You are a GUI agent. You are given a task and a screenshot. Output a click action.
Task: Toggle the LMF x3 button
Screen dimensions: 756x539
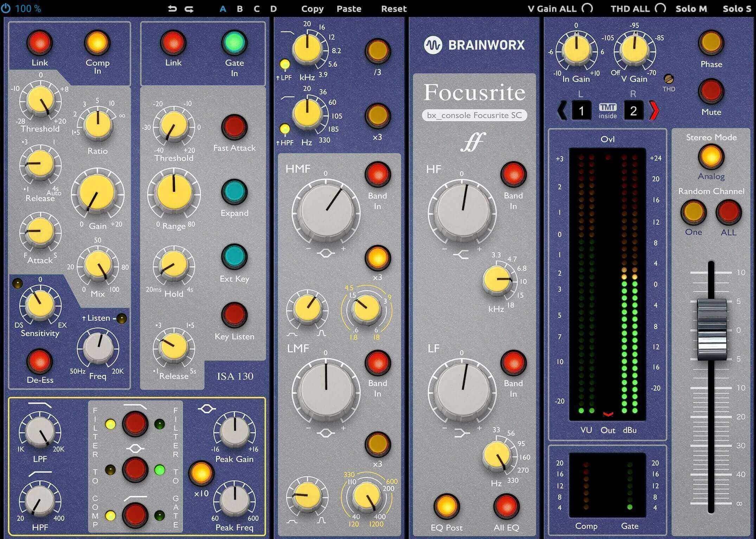378,445
